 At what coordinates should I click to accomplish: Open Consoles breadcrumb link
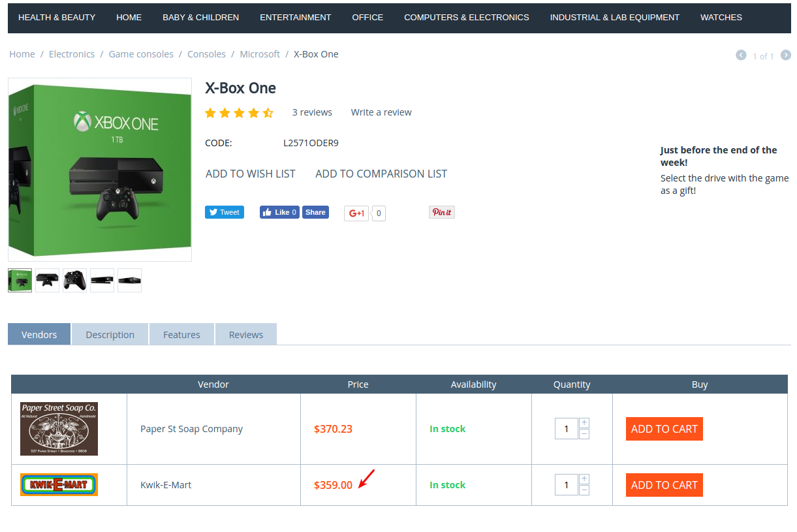(206, 54)
